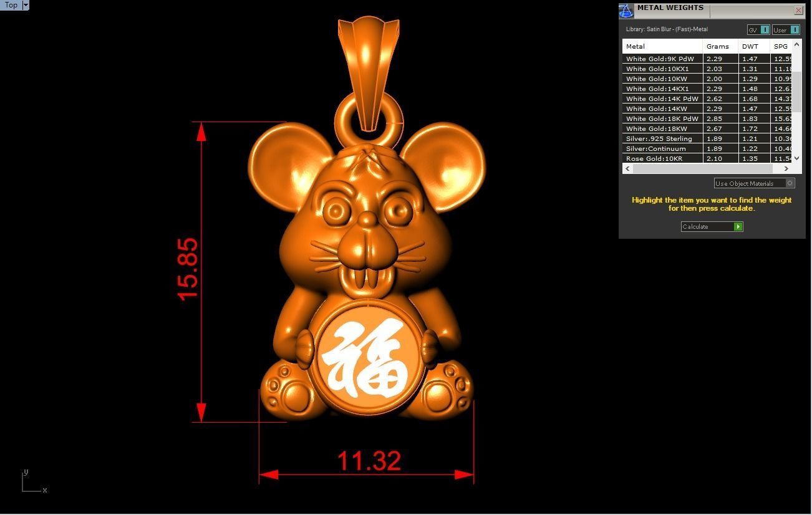Click the Metal column header
Image resolution: width=812 pixels, height=515 pixels.
tap(662, 46)
